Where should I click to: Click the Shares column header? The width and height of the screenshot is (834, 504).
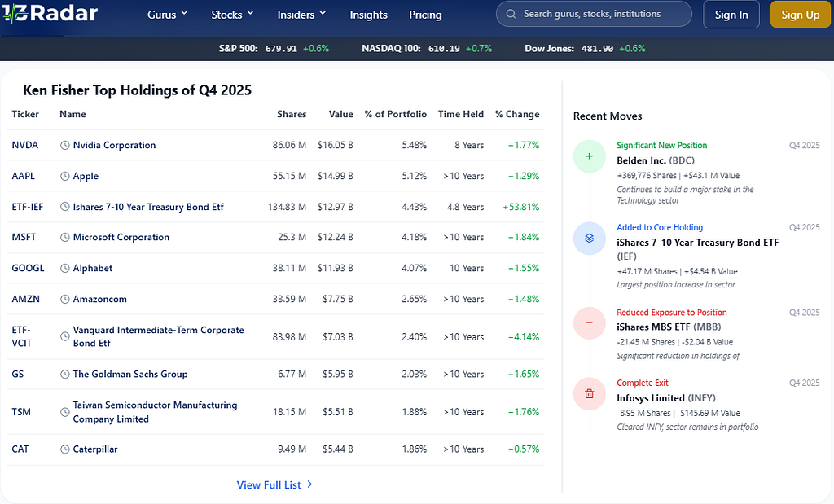[x=292, y=114]
